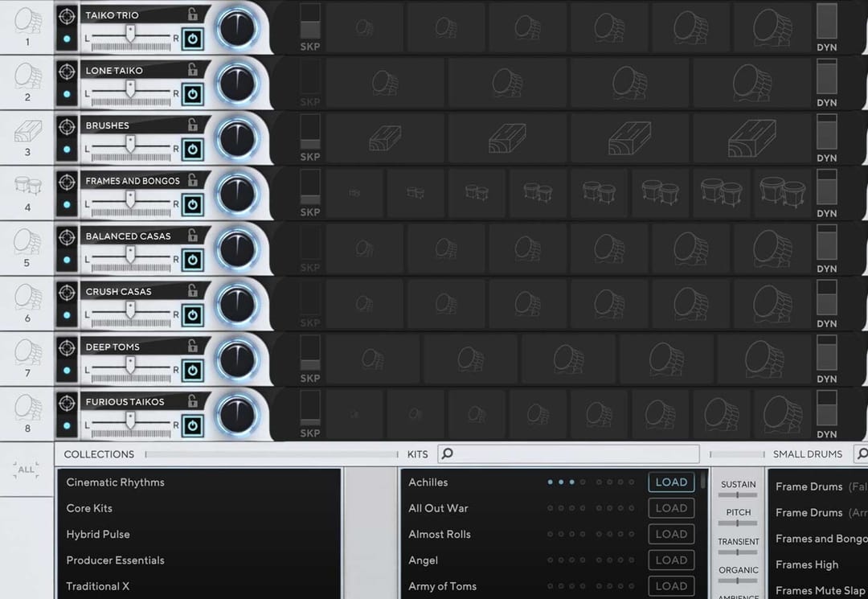Disable the Crush Casas channel power button

point(192,315)
